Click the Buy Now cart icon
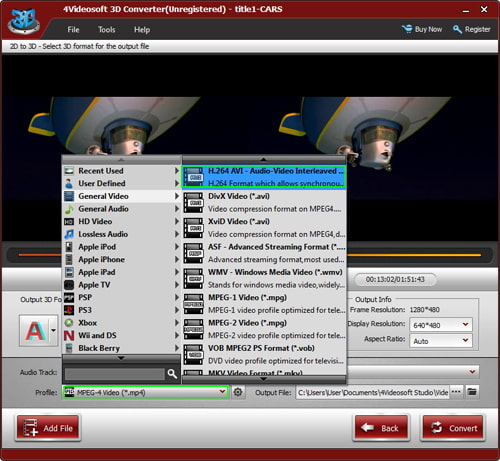The height and width of the screenshot is (461, 500). 407,29
